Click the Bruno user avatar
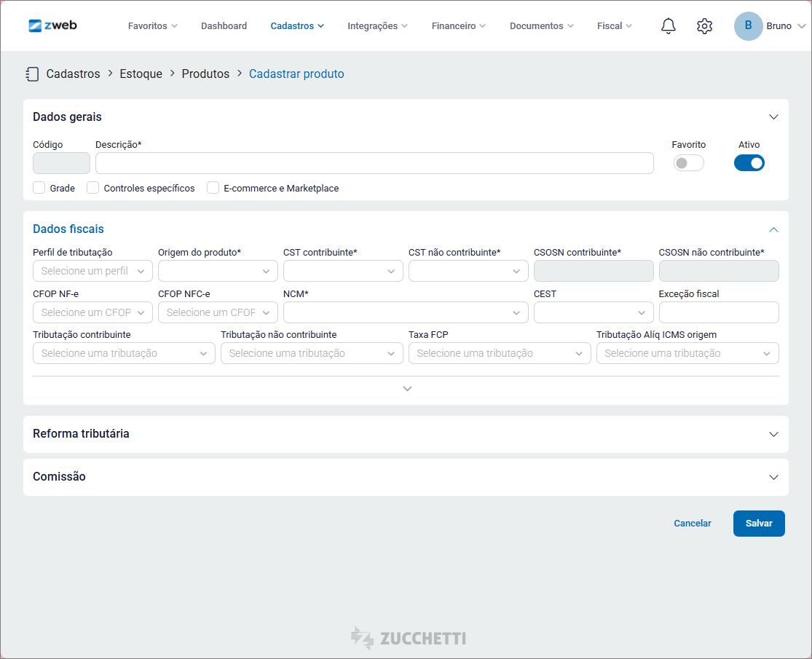Viewport: 812px width, 659px height. point(748,26)
